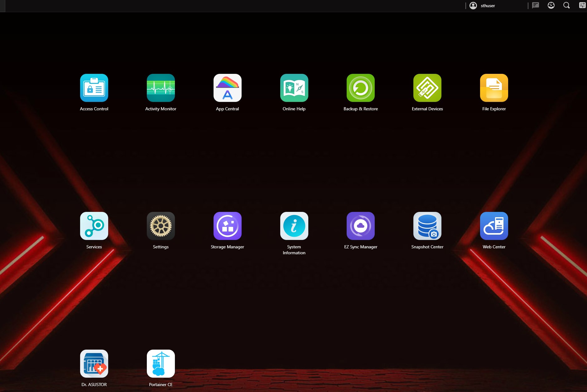Click the magnifier search icon
This screenshot has width=587, height=392.
[x=567, y=6]
